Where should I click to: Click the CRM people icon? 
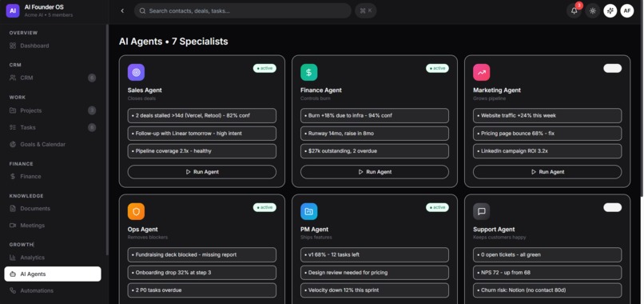[13, 78]
